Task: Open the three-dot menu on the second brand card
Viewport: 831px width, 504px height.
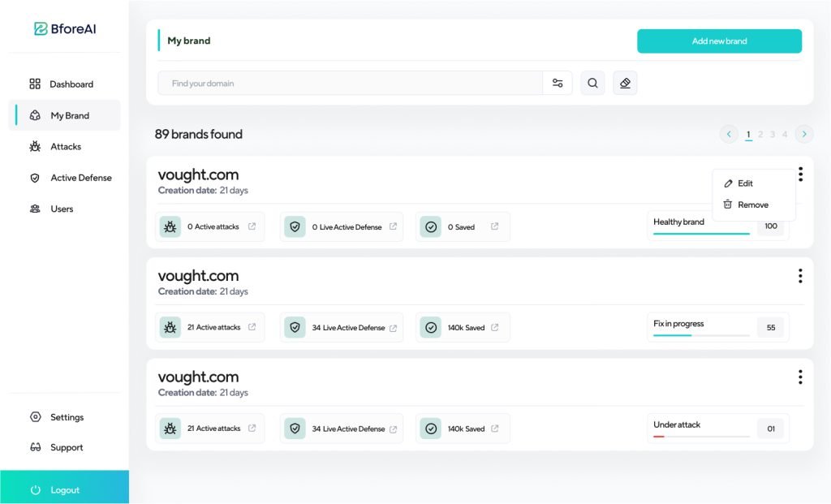Action: coord(799,276)
